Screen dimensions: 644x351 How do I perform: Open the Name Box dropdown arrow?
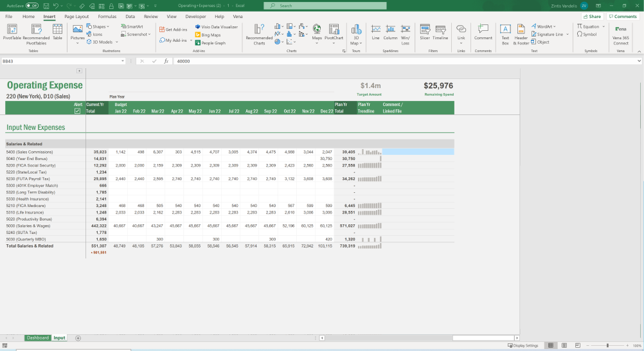[123, 61]
